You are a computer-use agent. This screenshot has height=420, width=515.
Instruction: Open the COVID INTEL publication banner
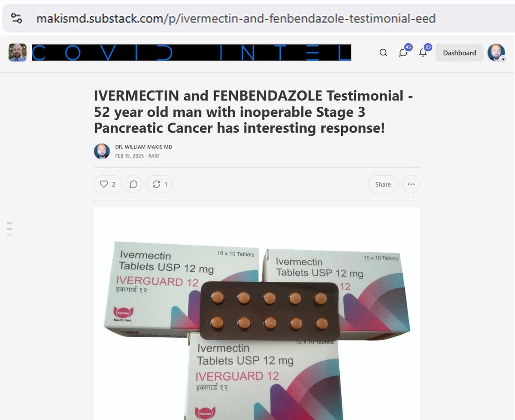click(191, 52)
